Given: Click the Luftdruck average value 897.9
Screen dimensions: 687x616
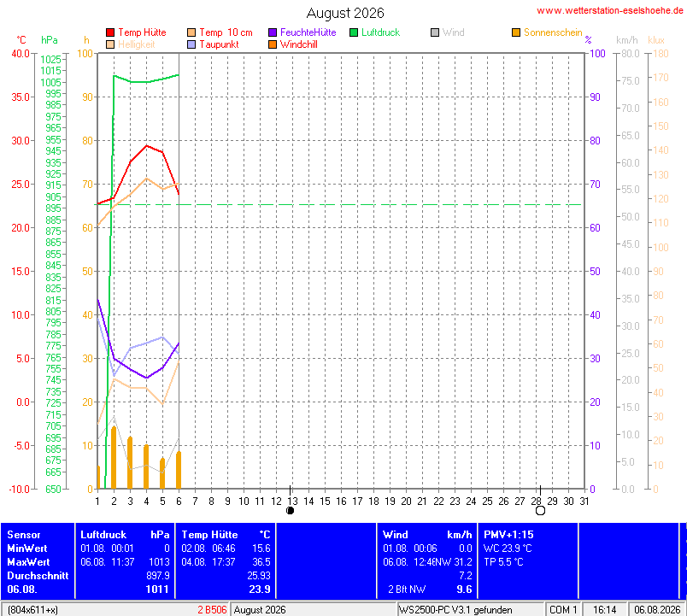Looking at the screenshot, I should click(158, 575).
